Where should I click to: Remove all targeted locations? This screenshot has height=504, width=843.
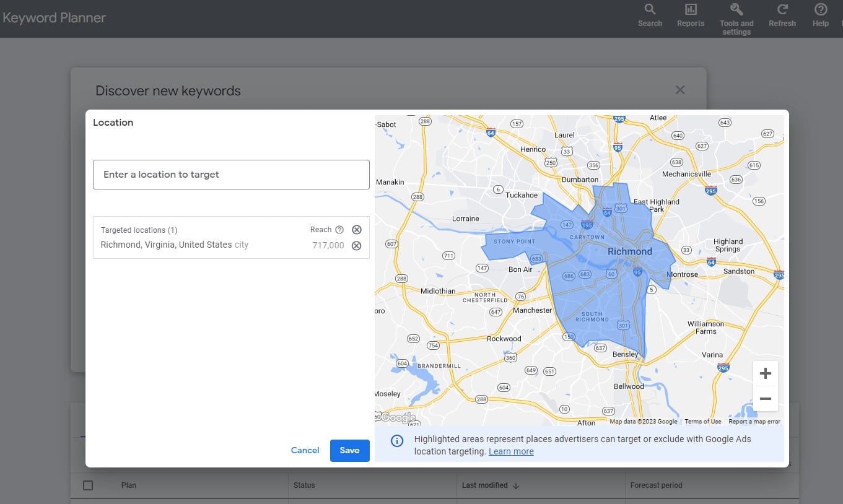(357, 230)
